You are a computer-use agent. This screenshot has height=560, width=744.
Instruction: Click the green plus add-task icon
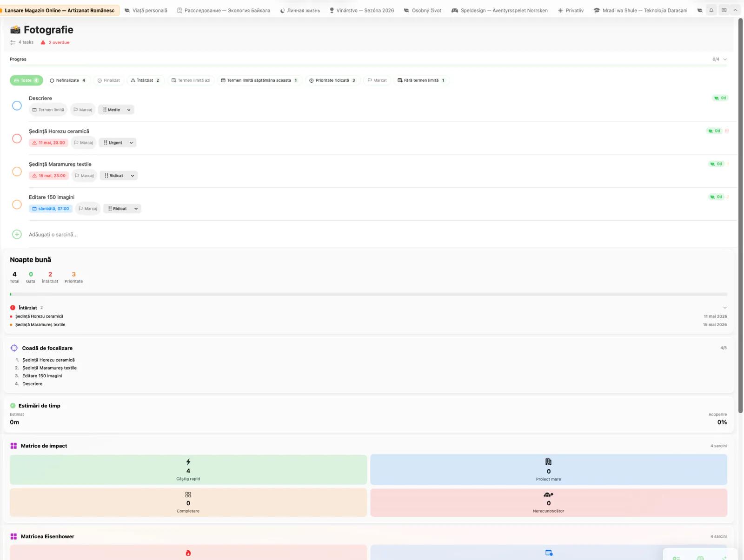pos(17,234)
